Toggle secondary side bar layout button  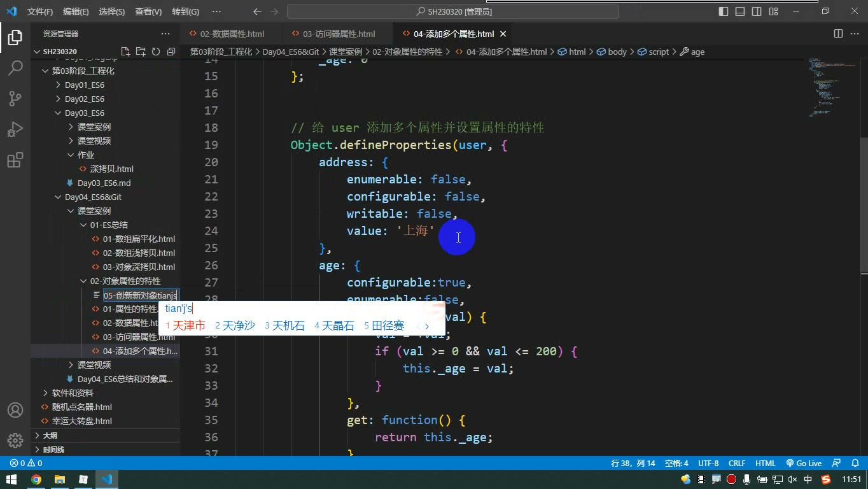point(757,11)
